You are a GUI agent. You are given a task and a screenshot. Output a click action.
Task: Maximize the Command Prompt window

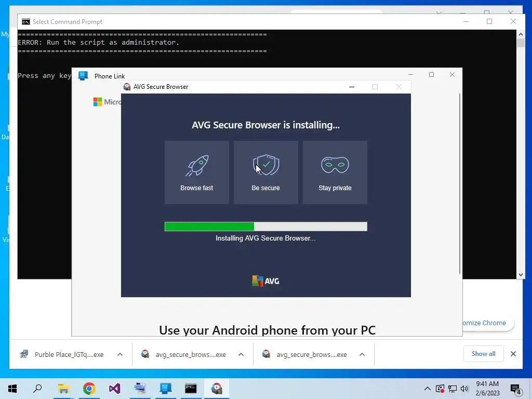(489, 21)
